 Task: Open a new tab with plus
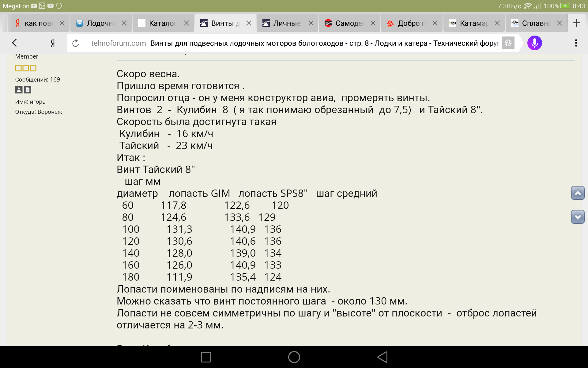576,23
